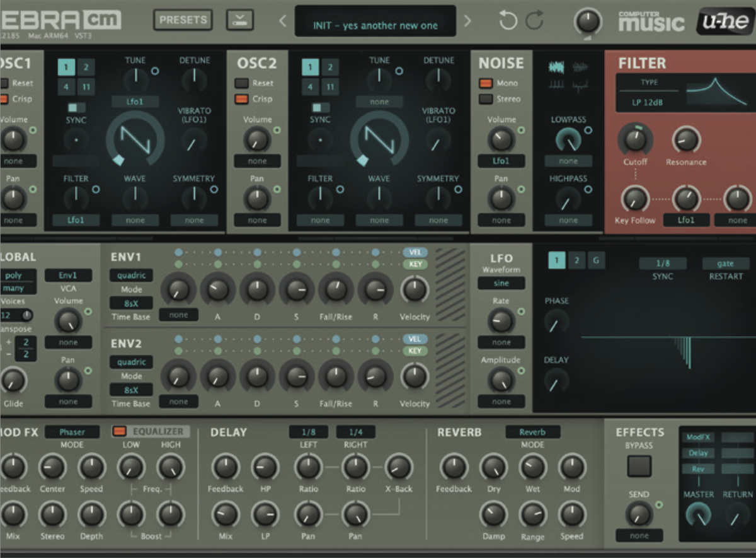Open the Noise Volume modulation source showing Lfo1
Viewport: 756px width, 558px height.
coord(501,161)
